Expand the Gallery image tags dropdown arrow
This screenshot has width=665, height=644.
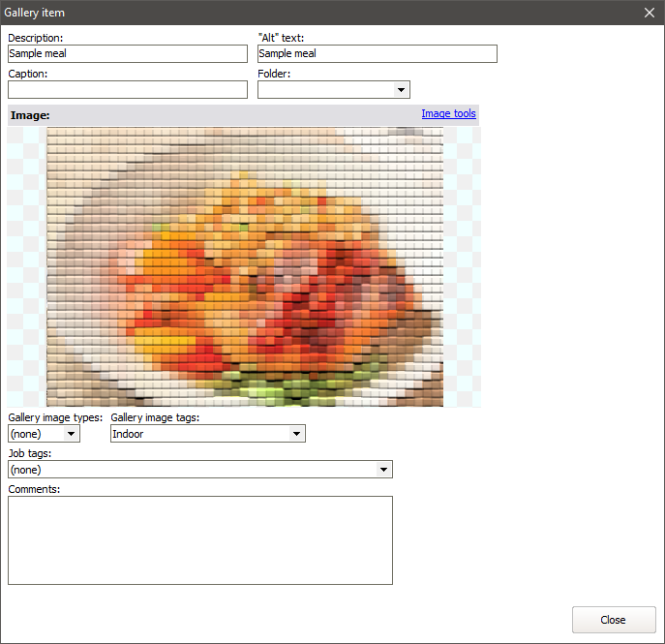tap(296, 434)
